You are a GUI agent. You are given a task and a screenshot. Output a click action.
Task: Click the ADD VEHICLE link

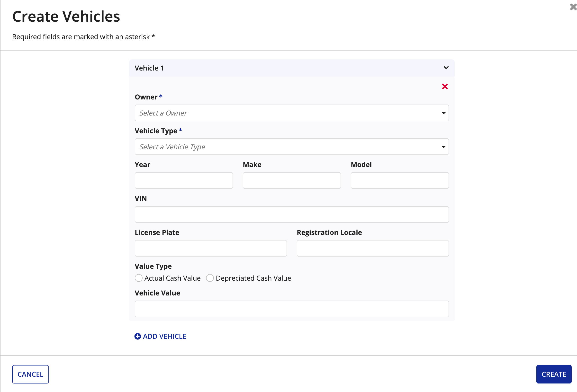click(160, 336)
